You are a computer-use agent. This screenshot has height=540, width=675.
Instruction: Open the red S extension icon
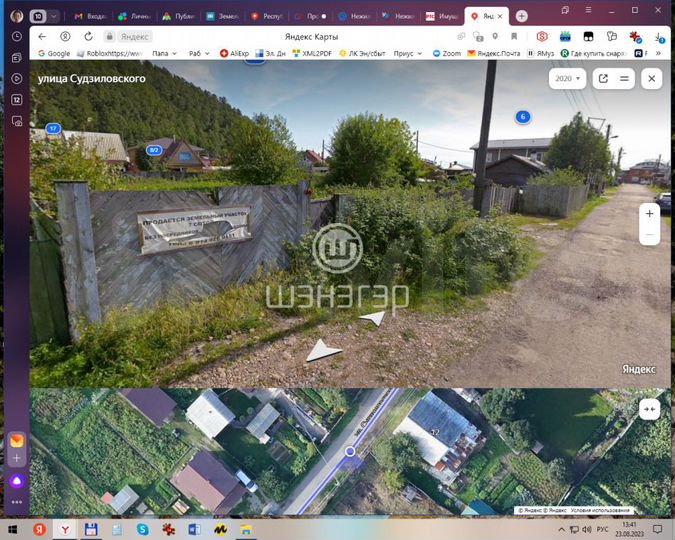(542, 37)
